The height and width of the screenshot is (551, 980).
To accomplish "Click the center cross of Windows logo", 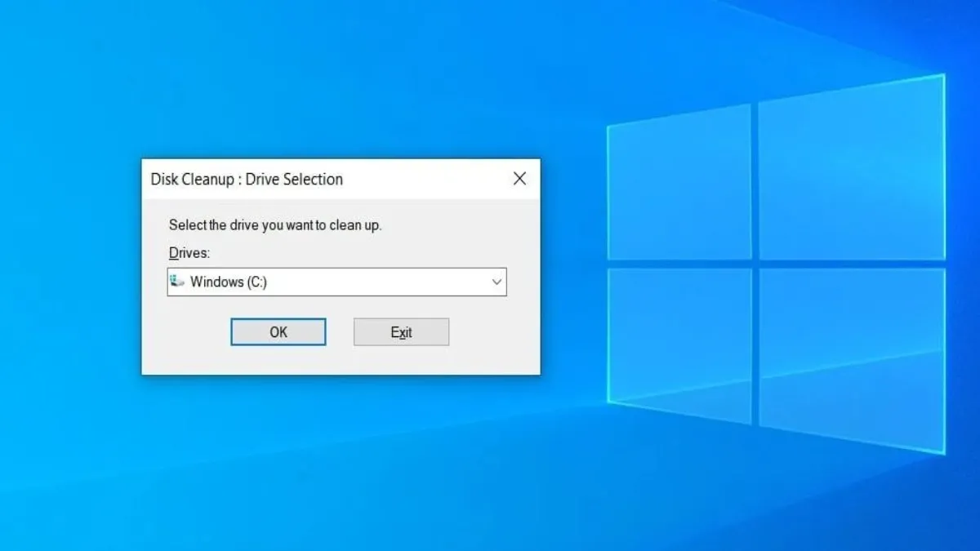I will 755,264.
